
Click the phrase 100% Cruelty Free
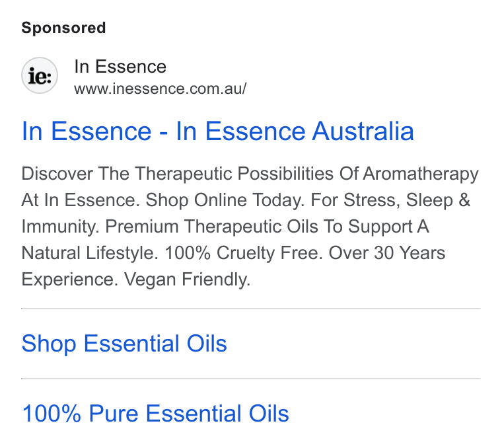(244, 253)
